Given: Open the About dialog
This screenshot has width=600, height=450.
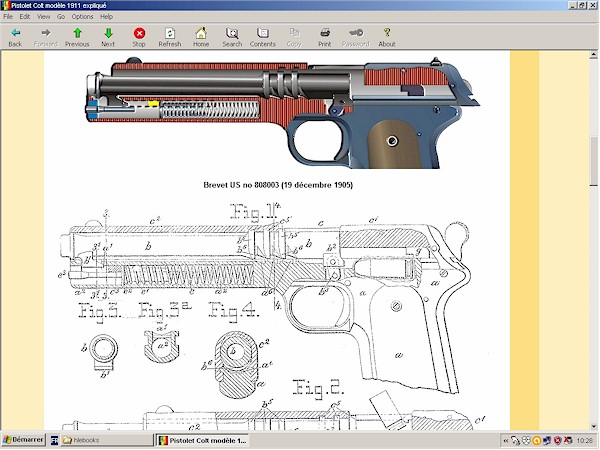Looking at the screenshot, I should click(387, 37).
